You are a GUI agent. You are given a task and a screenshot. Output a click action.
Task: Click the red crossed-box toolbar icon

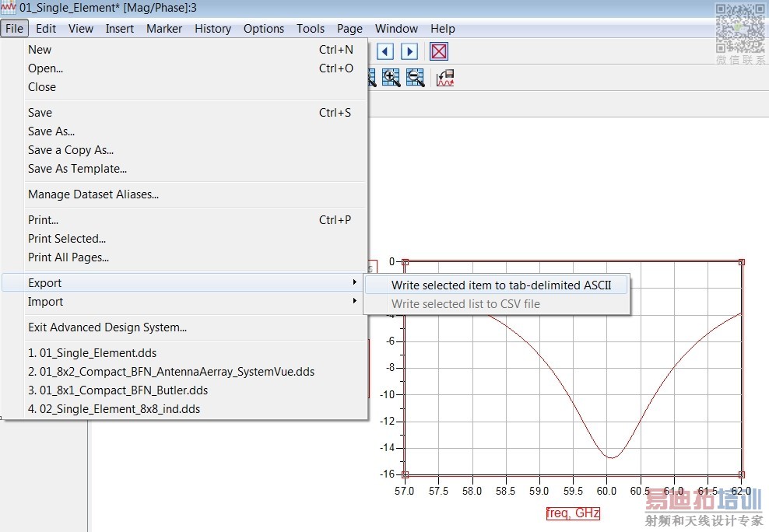point(439,52)
